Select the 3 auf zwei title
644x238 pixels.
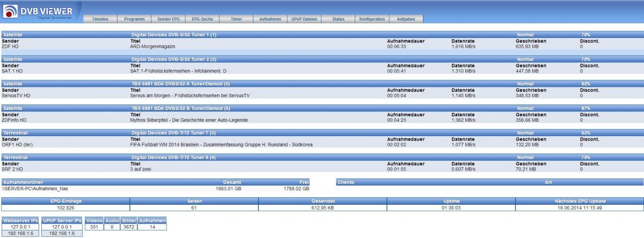pos(141,169)
